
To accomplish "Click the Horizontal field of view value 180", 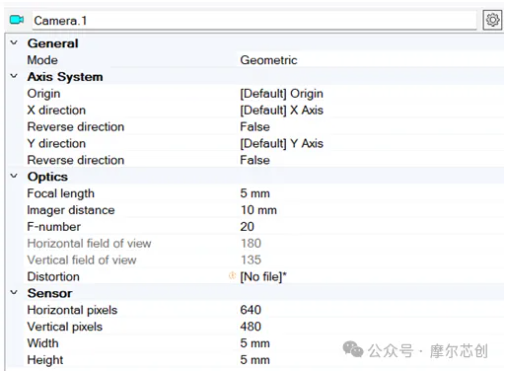I will pos(251,243).
